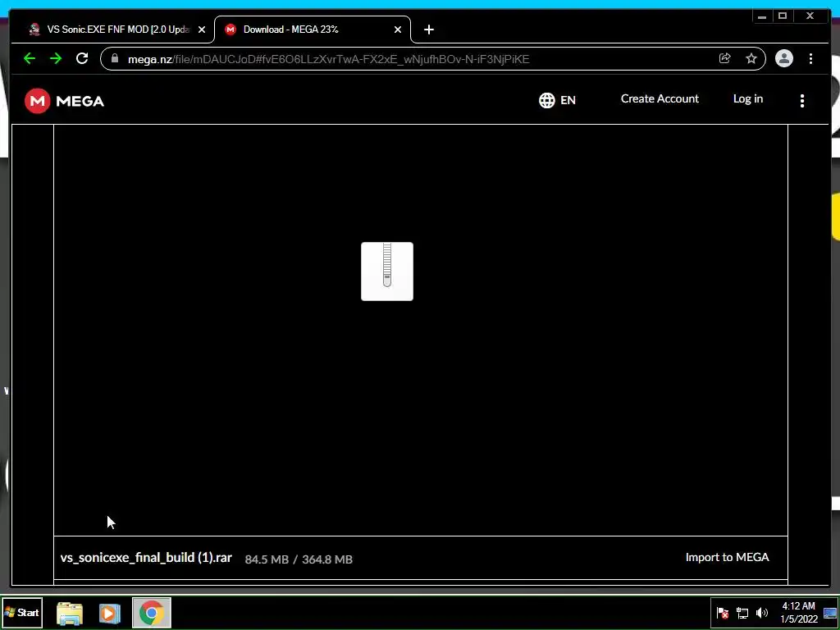The height and width of the screenshot is (630, 840).
Task: Open the Chrome three-dot menu
Action: [x=810, y=58]
